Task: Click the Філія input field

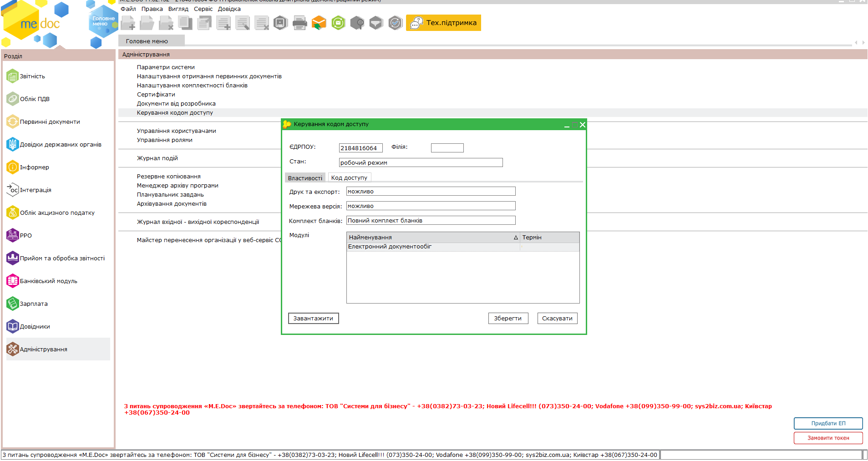Action: point(447,148)
